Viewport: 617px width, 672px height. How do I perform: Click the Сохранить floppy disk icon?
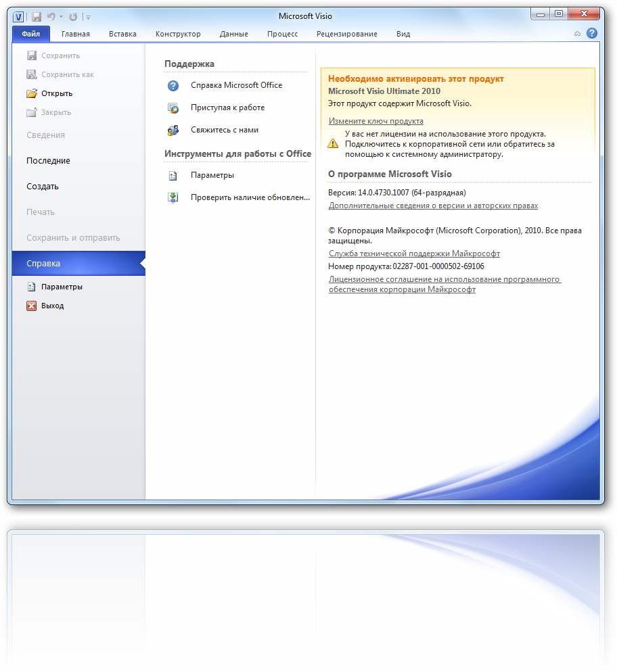pos(32,55)
